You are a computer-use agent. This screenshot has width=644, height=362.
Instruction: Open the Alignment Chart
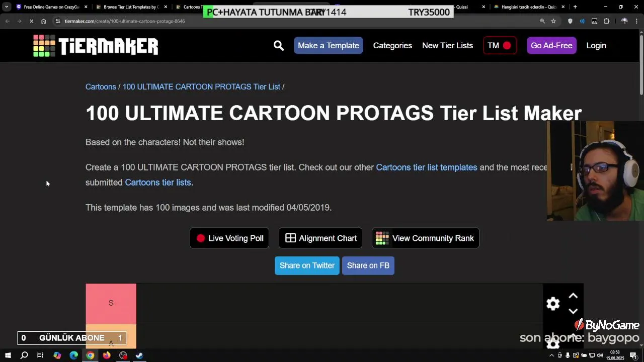[x=320, y=238]
